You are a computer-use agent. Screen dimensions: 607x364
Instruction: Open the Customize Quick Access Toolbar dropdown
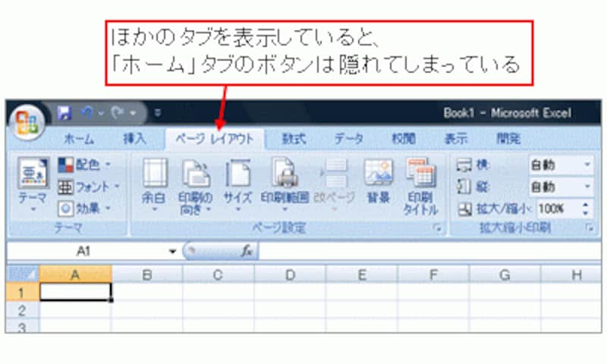tap(157, 112)
